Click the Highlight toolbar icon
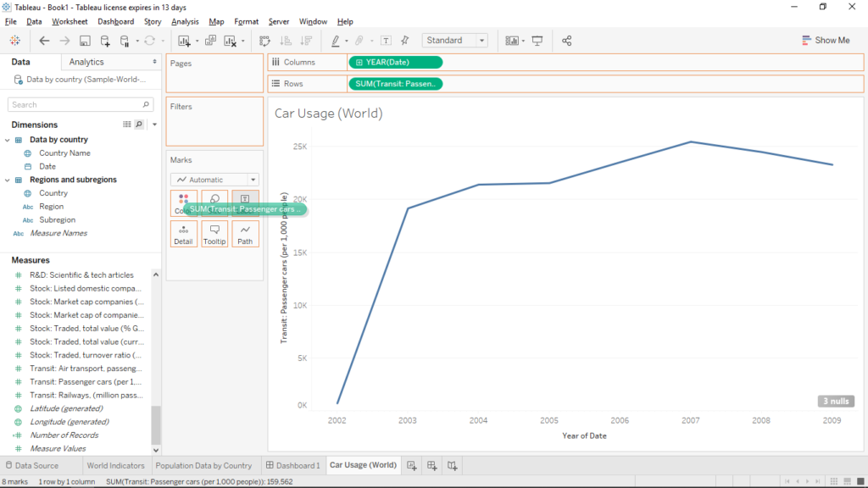 pyautogui.click(x=337, y=40)
